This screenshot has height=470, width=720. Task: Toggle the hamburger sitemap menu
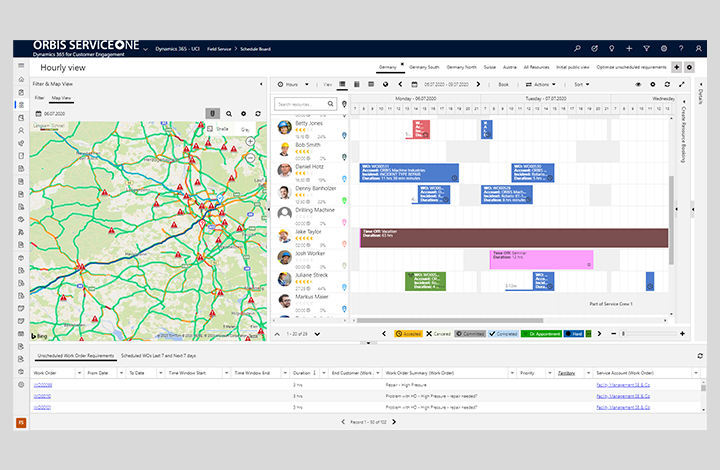21,66
